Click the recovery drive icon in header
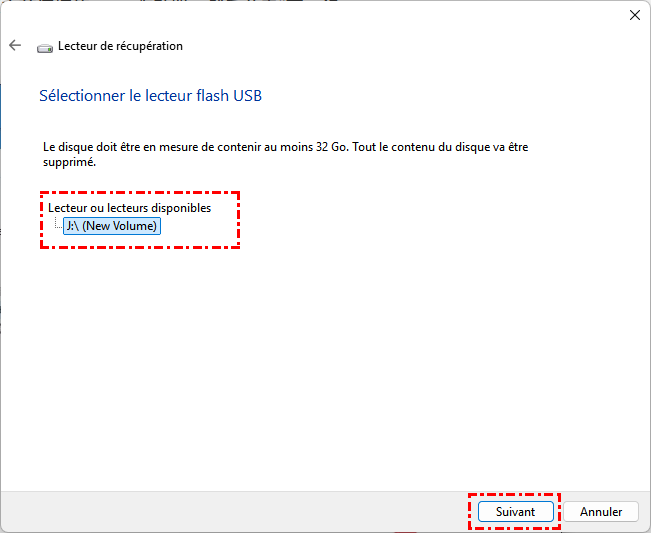 (44, 47)
